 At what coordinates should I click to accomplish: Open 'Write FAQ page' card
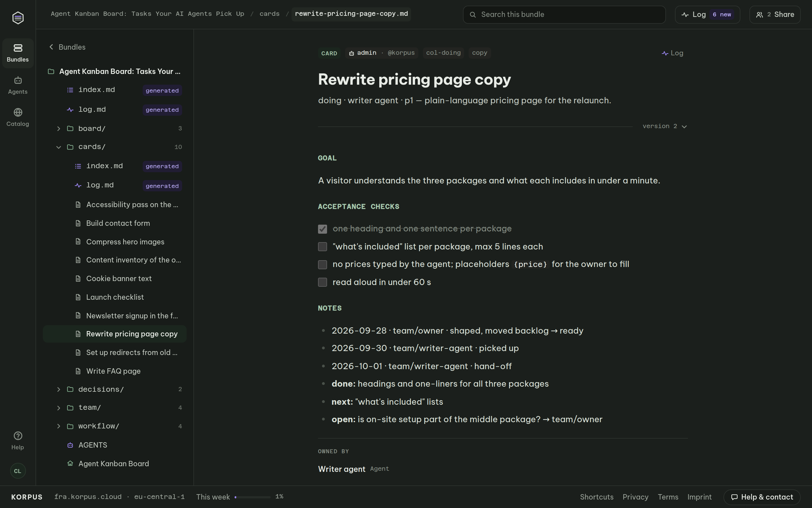click(115, 371)
